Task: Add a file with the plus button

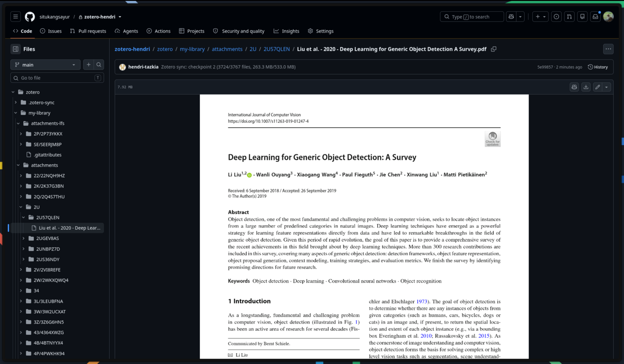Action: tap(88, 64)
